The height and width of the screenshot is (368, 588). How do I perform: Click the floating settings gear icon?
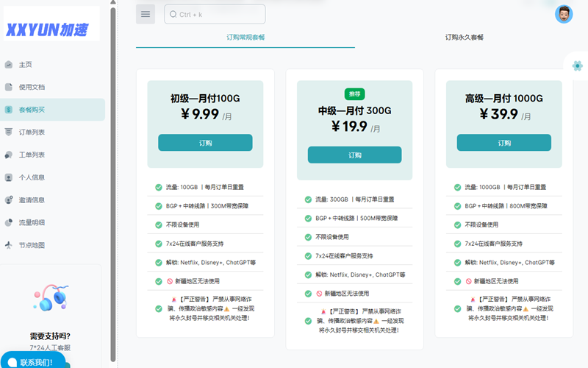point(577,66)
